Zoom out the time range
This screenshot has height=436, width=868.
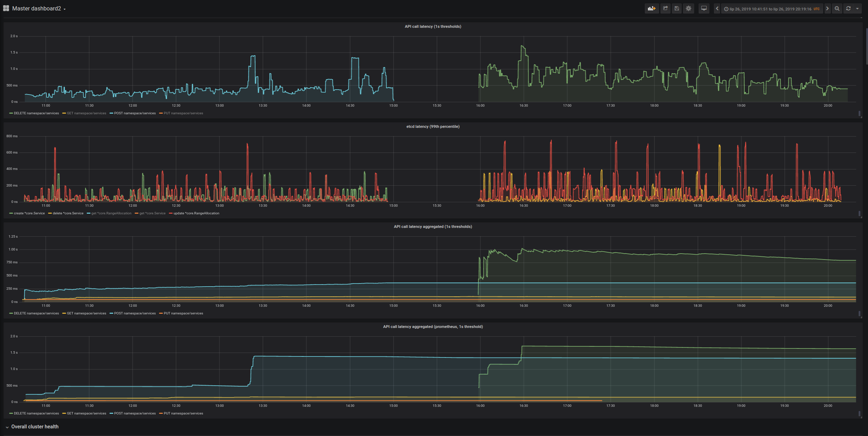click(837, 9)
